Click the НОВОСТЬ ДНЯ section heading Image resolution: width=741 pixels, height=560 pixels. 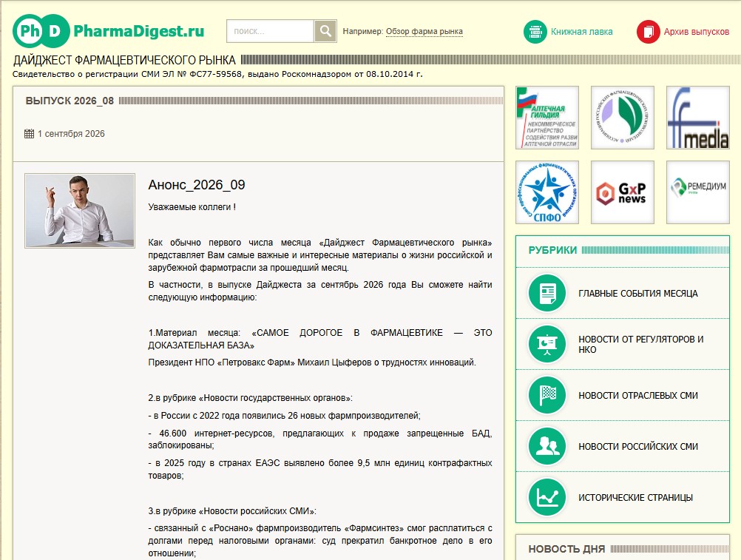click(566, 549)
